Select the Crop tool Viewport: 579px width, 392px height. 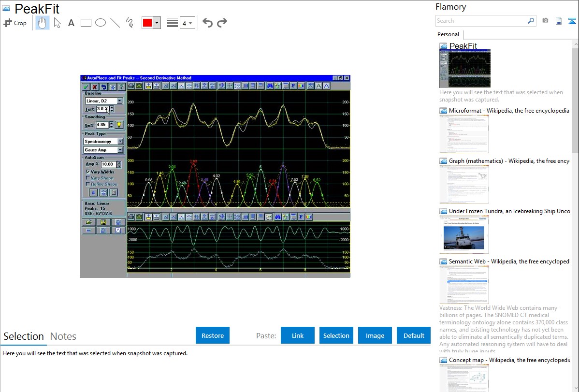[15, 23]
